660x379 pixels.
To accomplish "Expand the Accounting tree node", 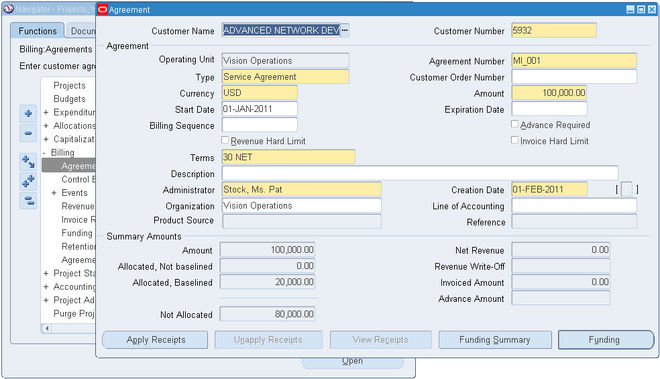I will click(46, 287).
